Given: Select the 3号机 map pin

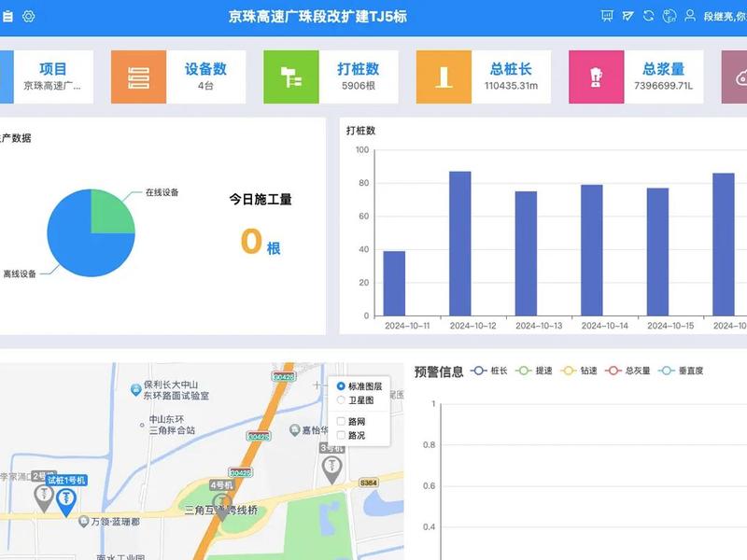Looking at the screenshot, I should pos(332,469).
